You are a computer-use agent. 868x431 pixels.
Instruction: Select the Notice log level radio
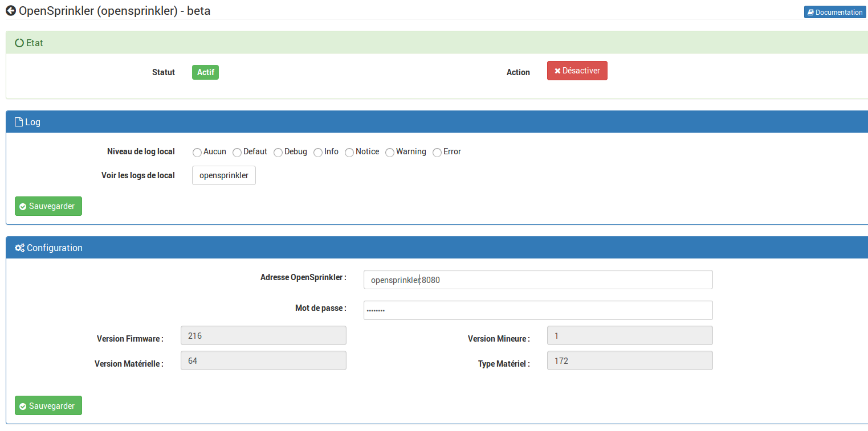(349, 153)
